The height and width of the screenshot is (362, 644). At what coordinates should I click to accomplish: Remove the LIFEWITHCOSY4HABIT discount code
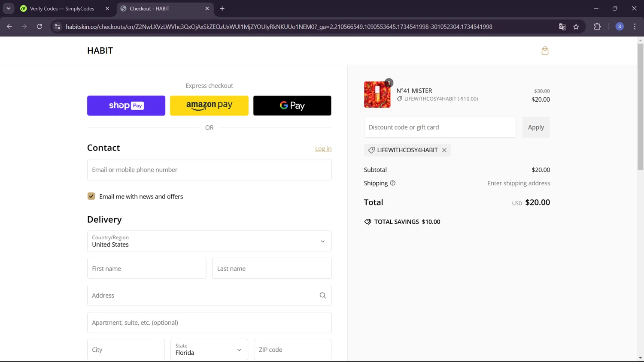[444, 150]
